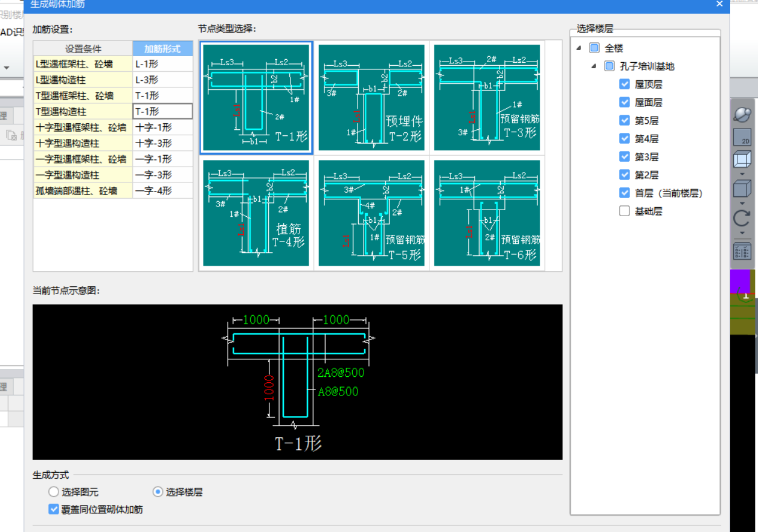Enable the 基础层 floor checkbox
This screenshot has width=758, height=532.
625,211
